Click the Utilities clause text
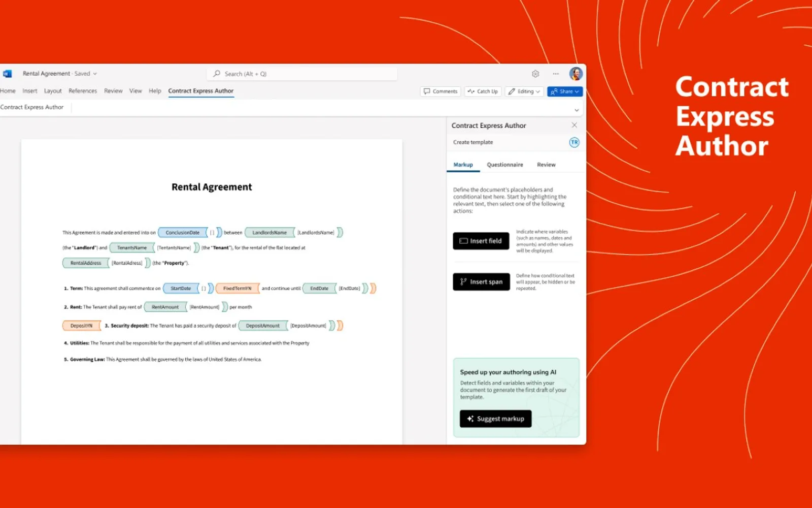Image resolution: width=812 pixels, height=508 pixels. click(187, 343)
